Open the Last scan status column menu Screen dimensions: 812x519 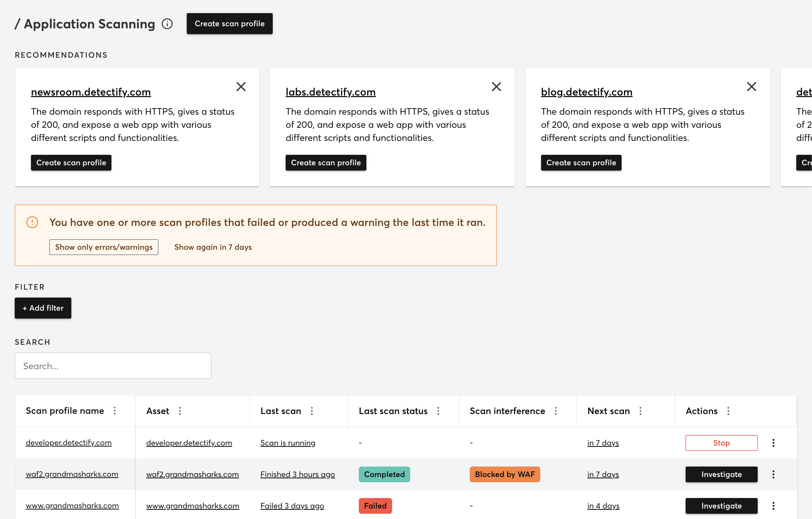438,411
